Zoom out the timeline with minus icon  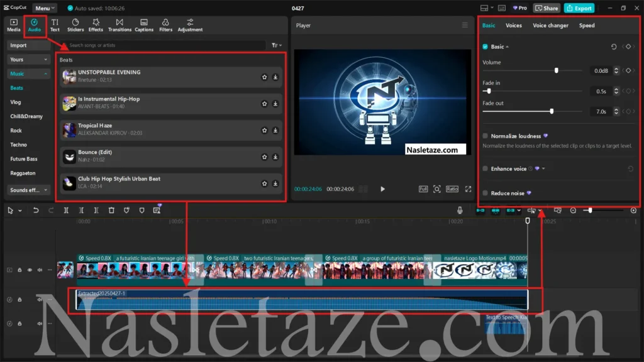click(x=573, y=210)
